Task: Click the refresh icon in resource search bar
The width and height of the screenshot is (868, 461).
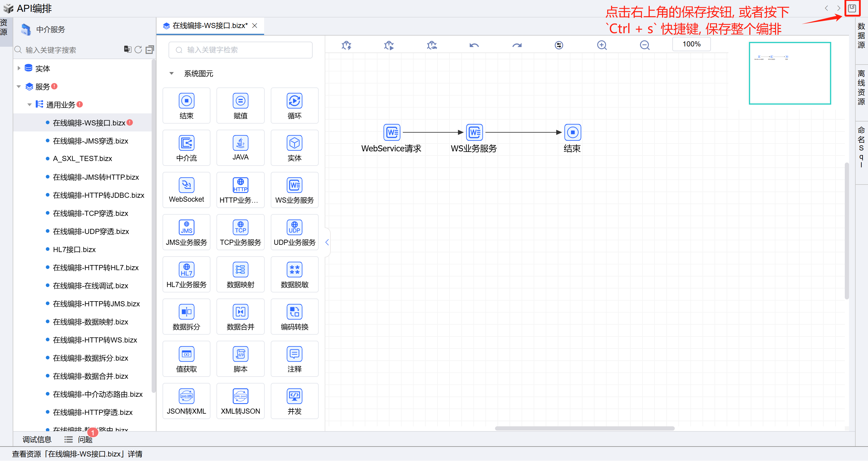Action: 138,50
